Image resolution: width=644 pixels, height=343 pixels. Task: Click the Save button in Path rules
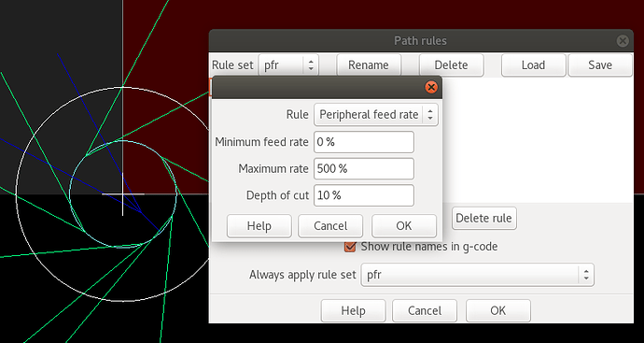tap(599, 65)
